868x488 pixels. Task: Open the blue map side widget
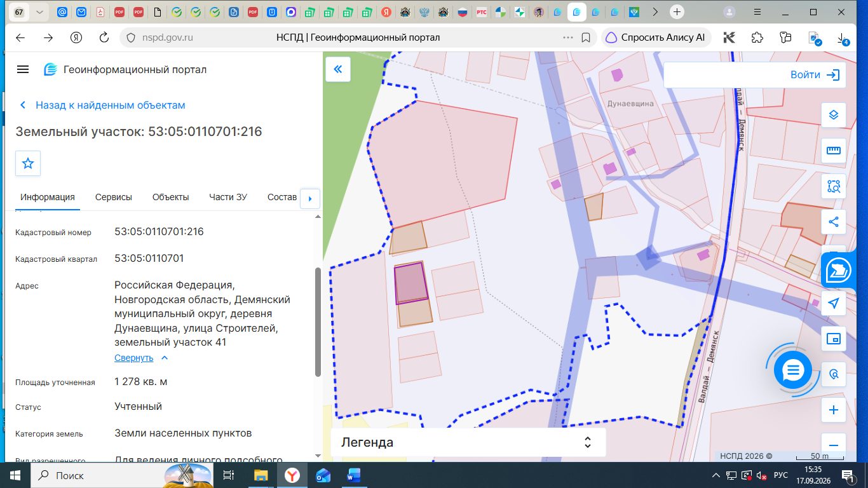coord(840,270)
